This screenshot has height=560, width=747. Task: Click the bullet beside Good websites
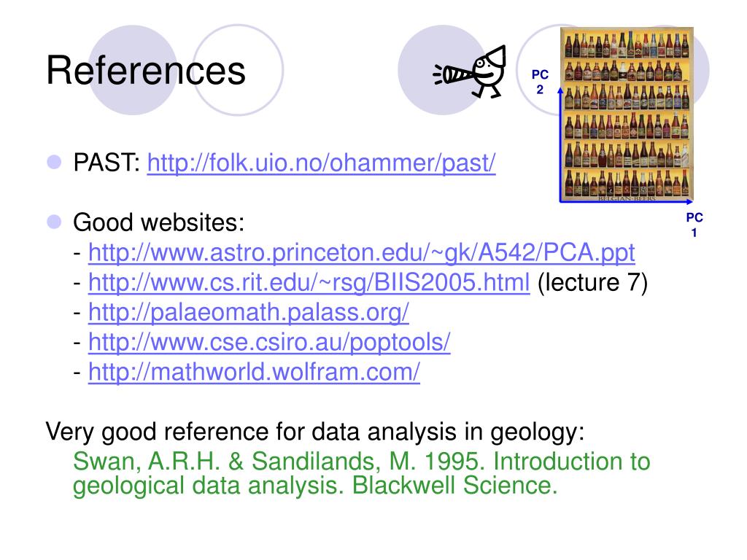point(54,222)
